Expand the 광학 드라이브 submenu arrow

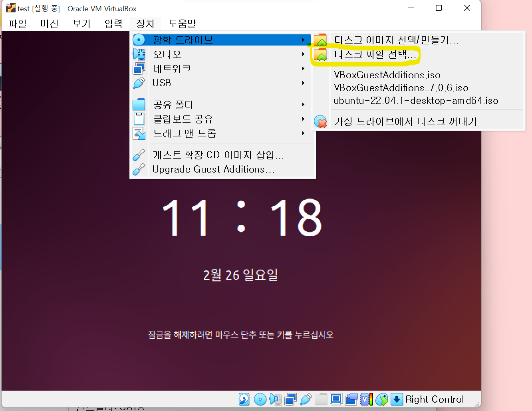point(304,40)
